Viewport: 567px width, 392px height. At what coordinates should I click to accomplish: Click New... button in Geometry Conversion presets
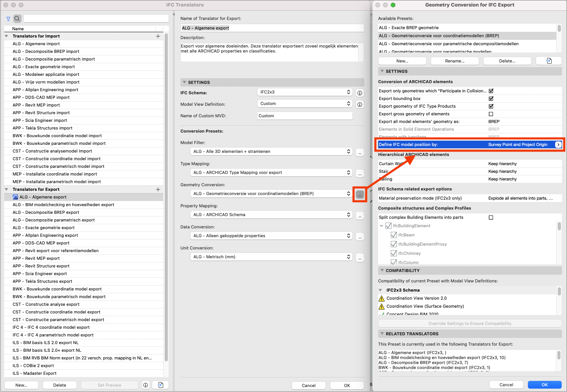click(402, 61)
